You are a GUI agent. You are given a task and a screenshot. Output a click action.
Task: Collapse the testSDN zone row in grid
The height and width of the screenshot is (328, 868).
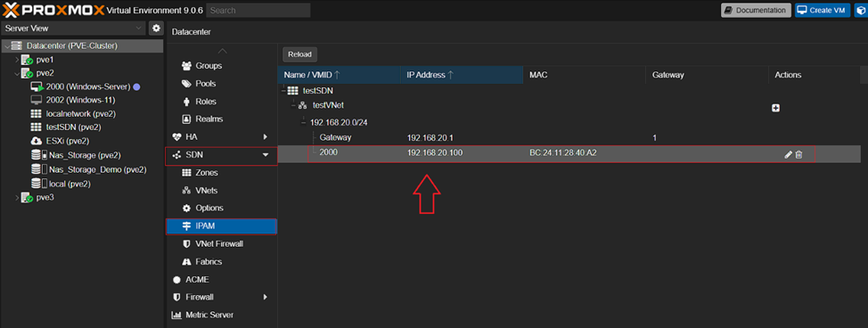pyautogui.click(x=283, y=90)
